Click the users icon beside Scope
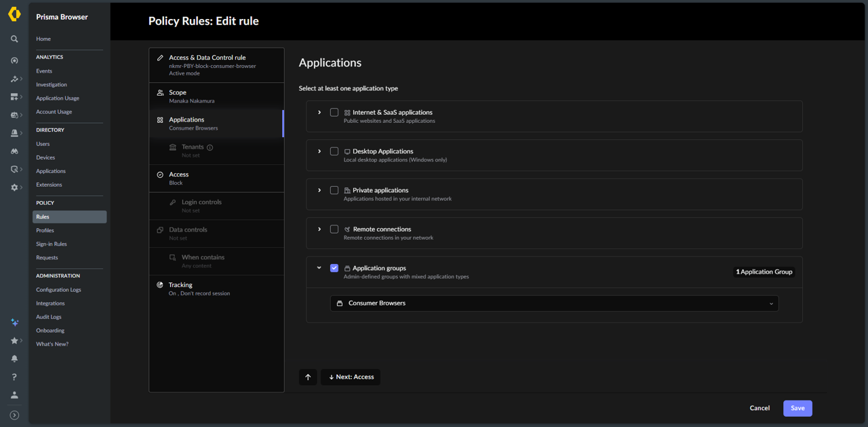 160,92
